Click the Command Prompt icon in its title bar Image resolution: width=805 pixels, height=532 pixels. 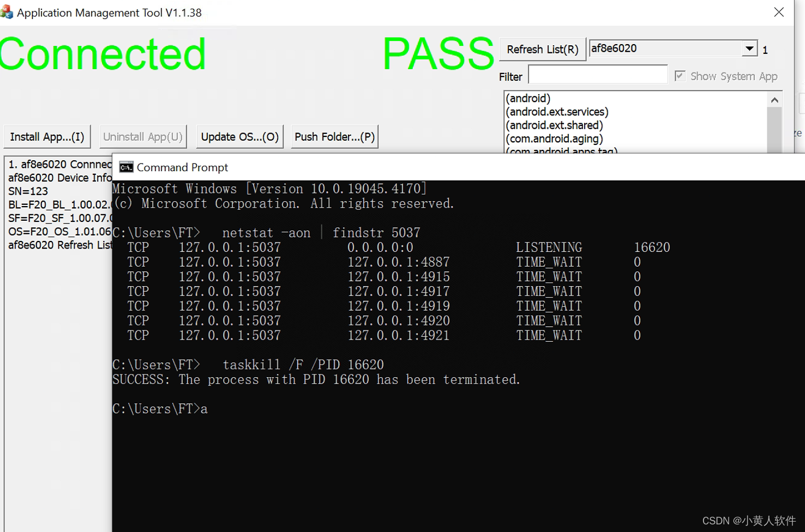point(125,167)
